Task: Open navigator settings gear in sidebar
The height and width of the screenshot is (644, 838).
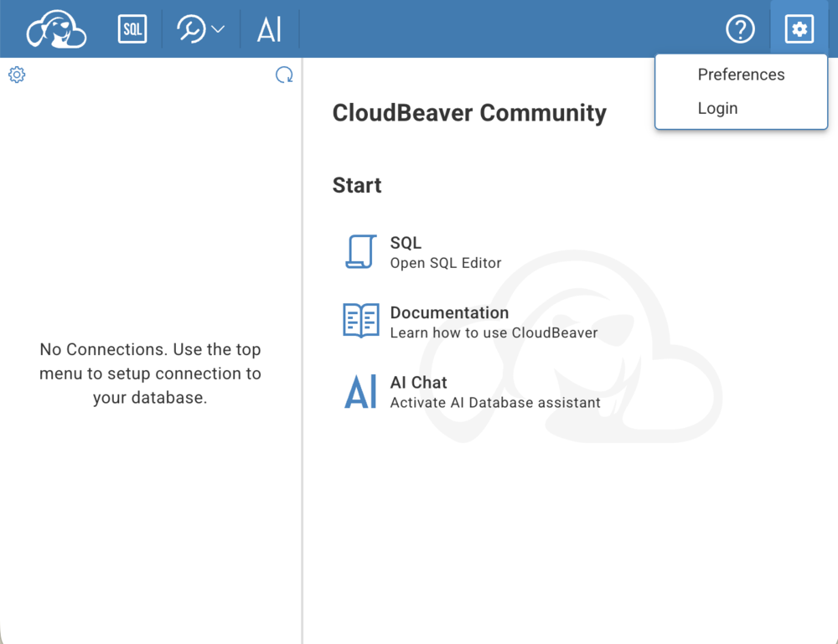Action: pyautogui.click(x=17, y=75)
